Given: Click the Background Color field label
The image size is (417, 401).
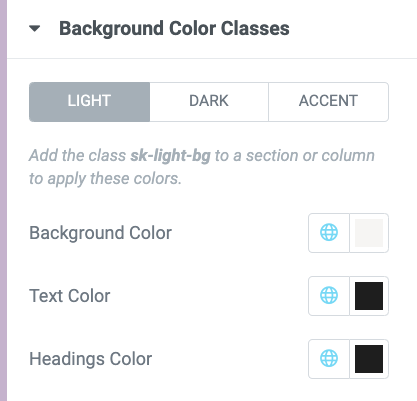Looking at the screenshot, I should (x=100, y=233).
